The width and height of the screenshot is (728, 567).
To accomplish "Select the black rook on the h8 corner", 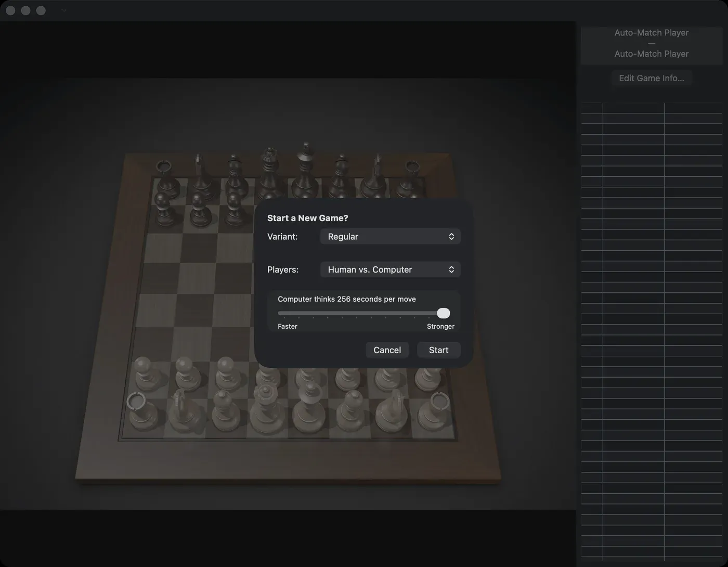I will tap(411, 179).
